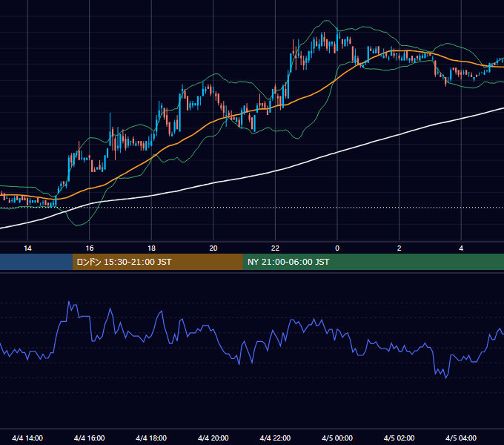Click the 22 hour label on the price chart axis
504x445 pixels.
tap(275, 248)
